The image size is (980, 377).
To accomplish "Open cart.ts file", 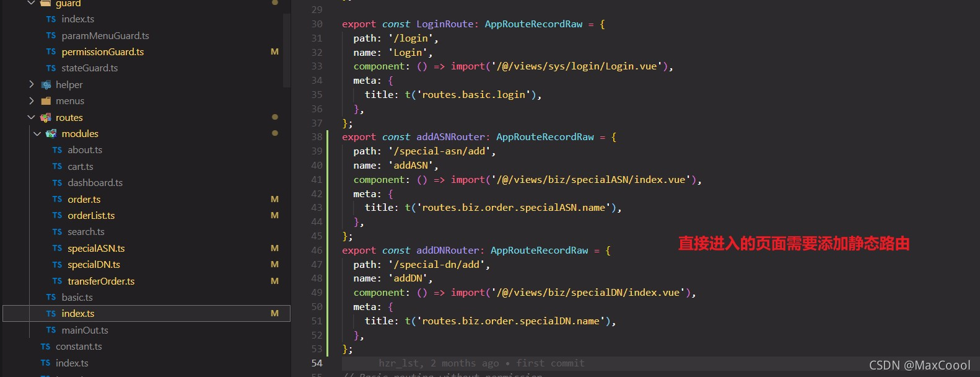I will click(81, 166).
